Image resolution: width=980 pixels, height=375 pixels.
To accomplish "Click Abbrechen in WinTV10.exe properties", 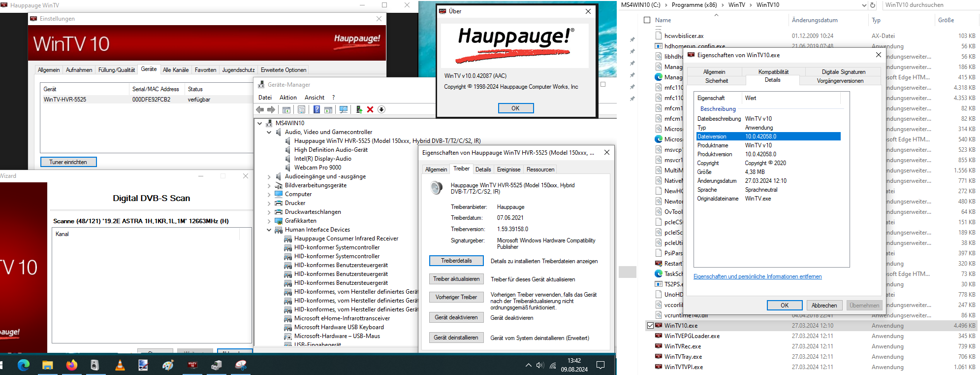I will point(824,306).
